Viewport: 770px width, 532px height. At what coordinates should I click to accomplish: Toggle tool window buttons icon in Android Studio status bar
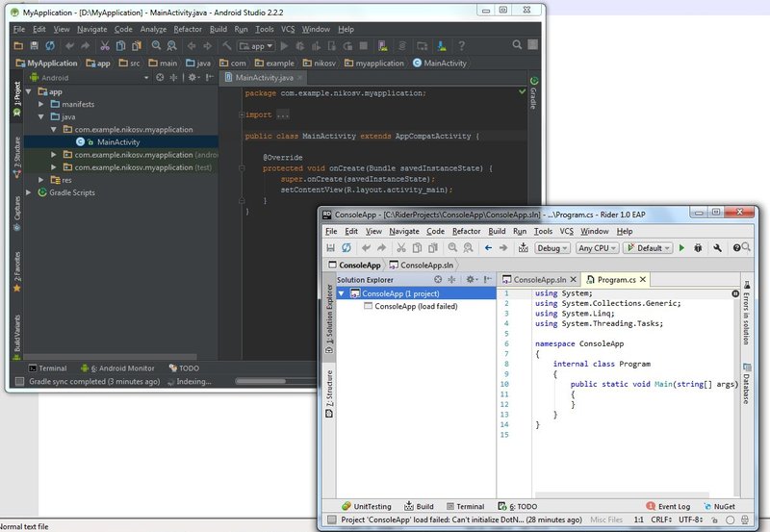pyautogui.click(x=19, y=381)
